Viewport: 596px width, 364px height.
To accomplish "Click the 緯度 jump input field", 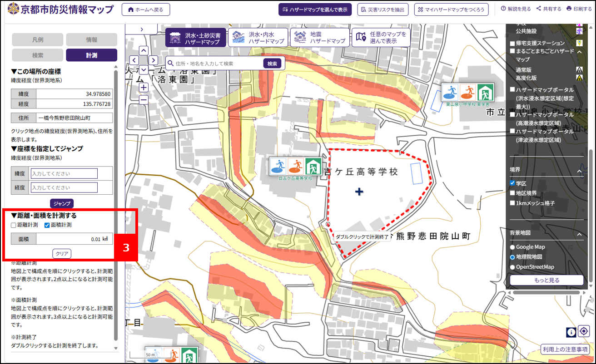I will coord(64,173).
